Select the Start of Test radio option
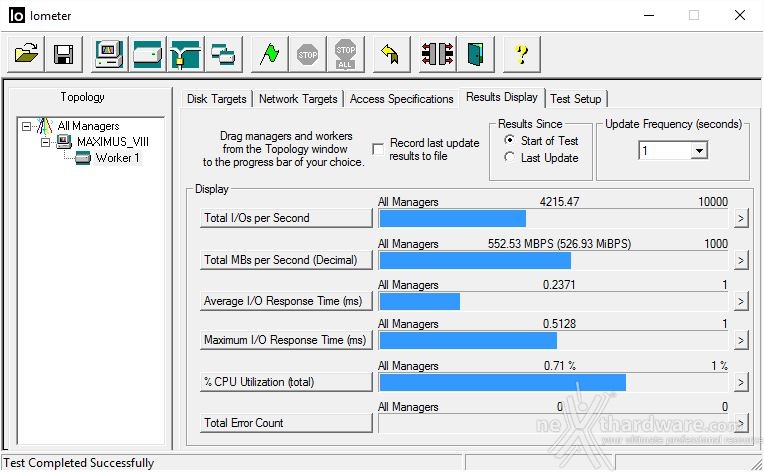The image size is (764, 472). click(510, 140)
